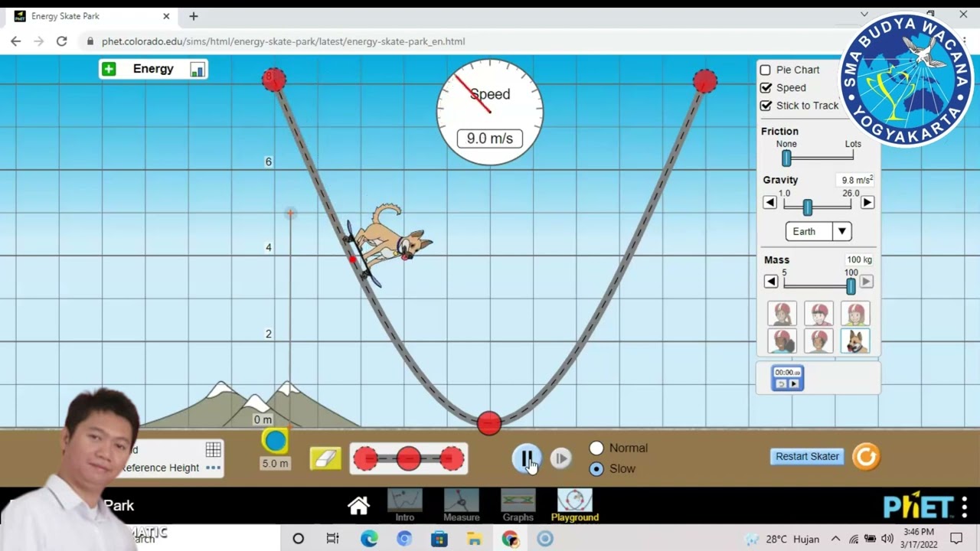This screenshot has width=980, height=551.
Task: Click the speedometer gauge
Action: click(x=490, y=112)
